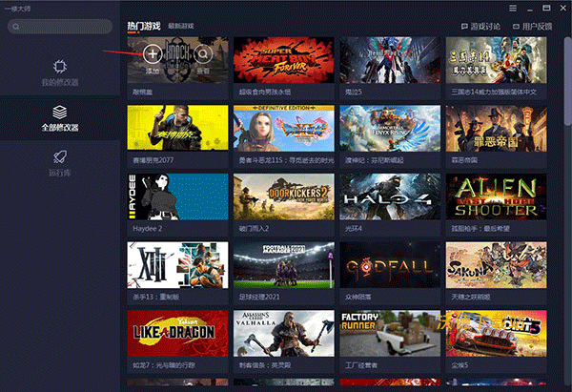Switch to 最新游戏 tab
Viewport: 572px width, 392px height.
click(x=183, y=26)
